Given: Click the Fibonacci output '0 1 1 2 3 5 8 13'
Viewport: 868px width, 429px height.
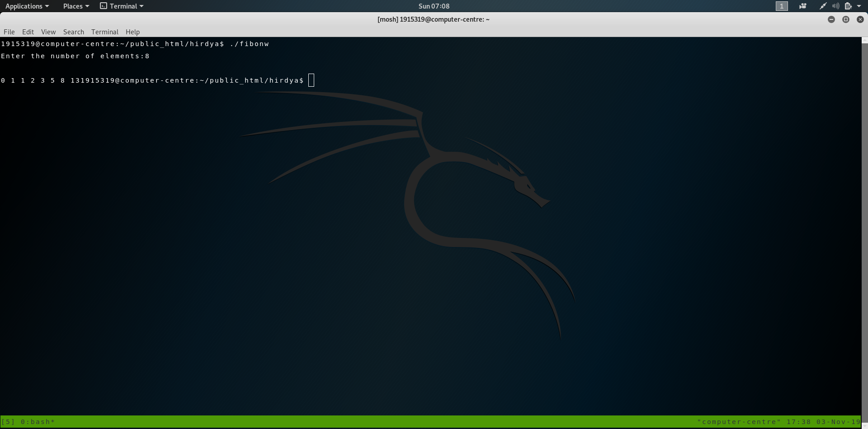Looking at the screenshot, I should point(40,80).
